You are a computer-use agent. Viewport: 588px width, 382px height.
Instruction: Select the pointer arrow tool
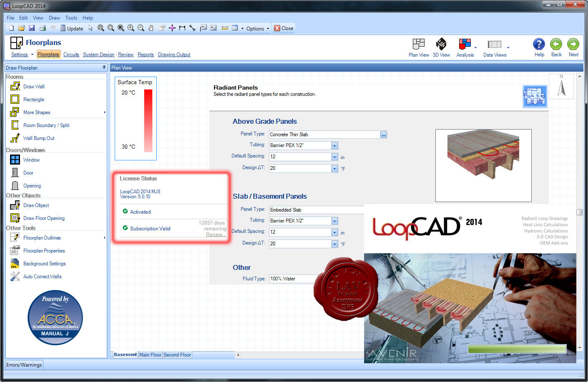[x=90, y=28]
